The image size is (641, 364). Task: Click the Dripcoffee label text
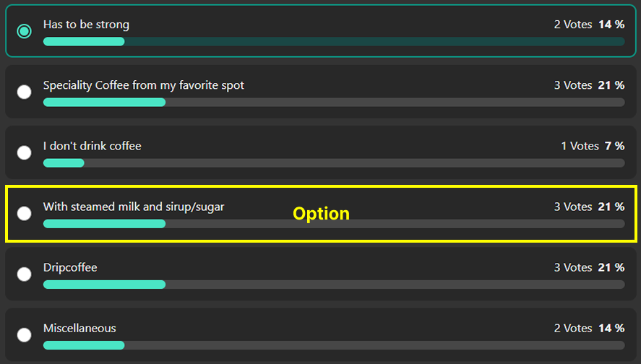(70, 267)
